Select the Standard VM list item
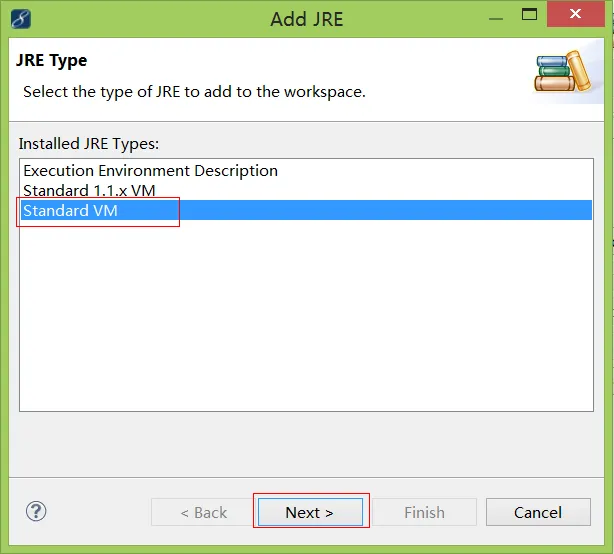The height and width of the screenshot is (554, 614). 306,210
